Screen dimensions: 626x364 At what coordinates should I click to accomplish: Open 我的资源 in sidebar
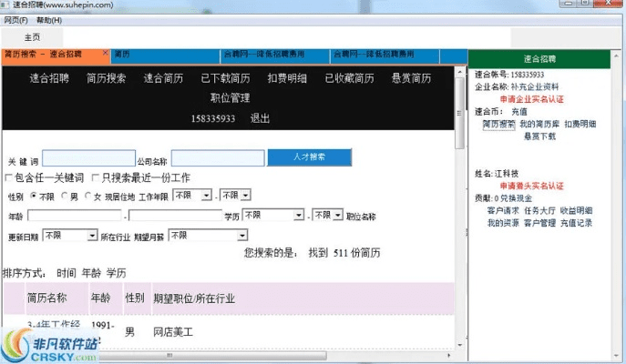pos(503,223)
